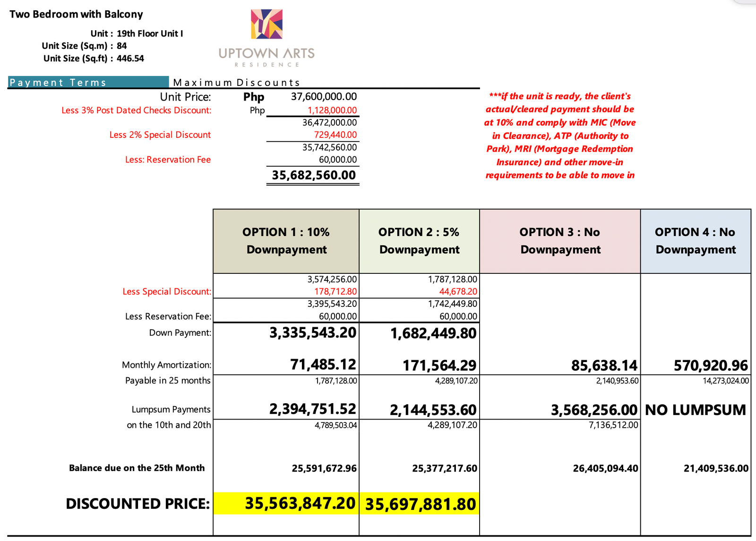
Task: Select the Two Bedroom with Balcony title
Action: [76, 14]
